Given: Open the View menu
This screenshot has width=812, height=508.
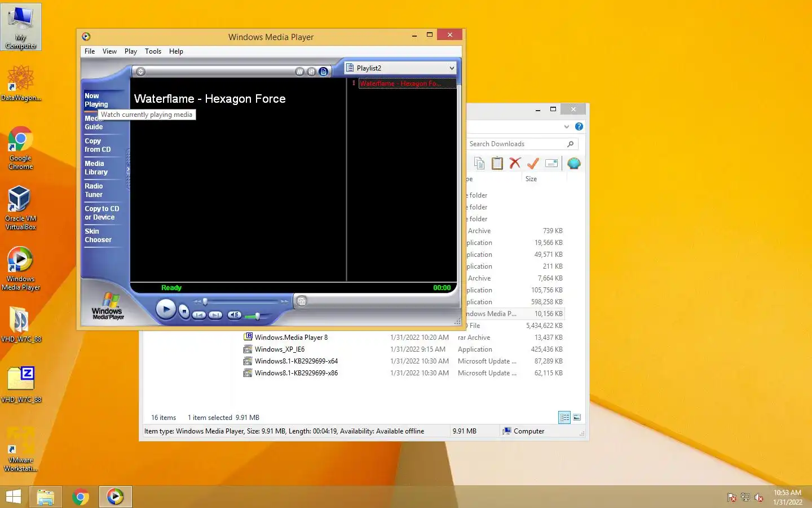Looking at the screenshot, I should (109, 51).
